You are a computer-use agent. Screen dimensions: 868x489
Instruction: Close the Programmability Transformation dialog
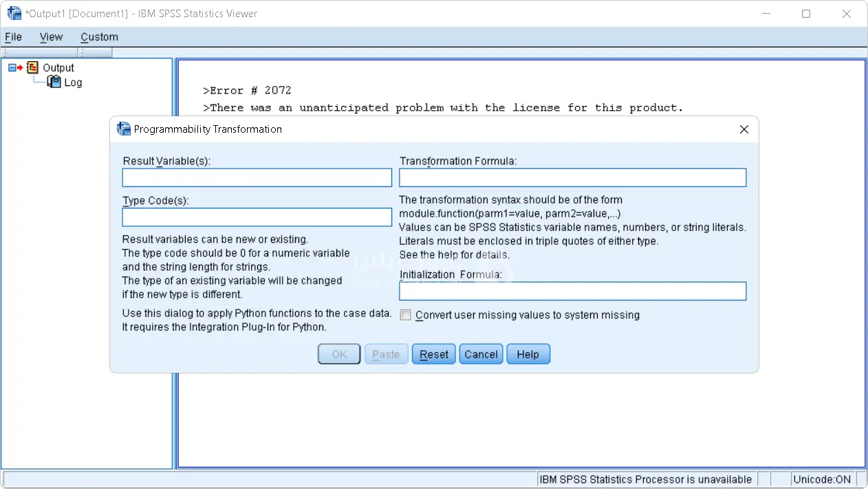pyautogui.click(x=744, y=129)
